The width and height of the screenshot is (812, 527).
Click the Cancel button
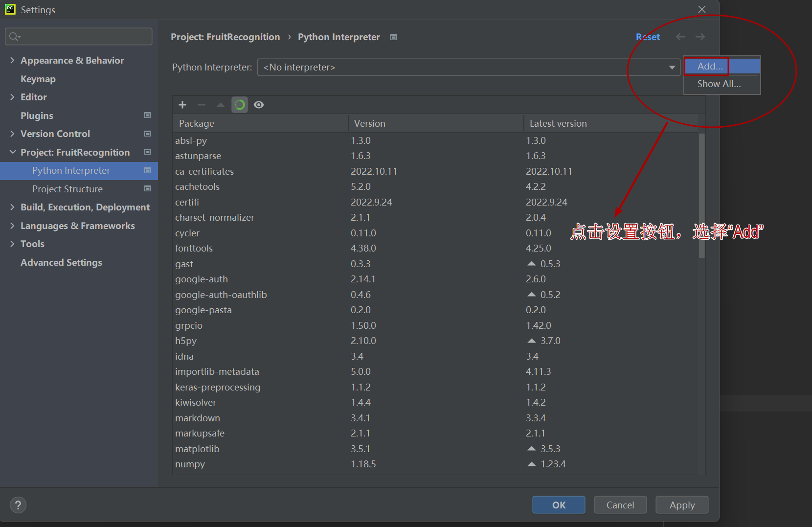point(620,505)
